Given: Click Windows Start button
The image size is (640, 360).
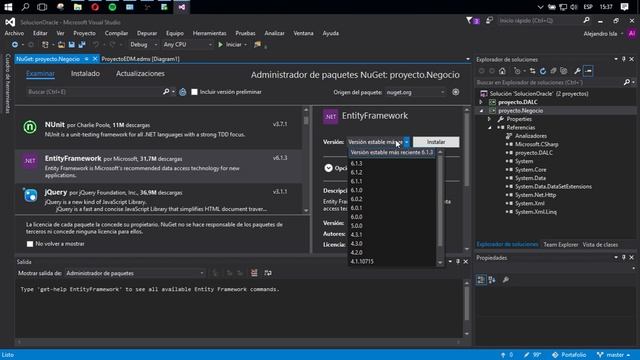Looking at the screenshot, I should (x=8, y=7).
